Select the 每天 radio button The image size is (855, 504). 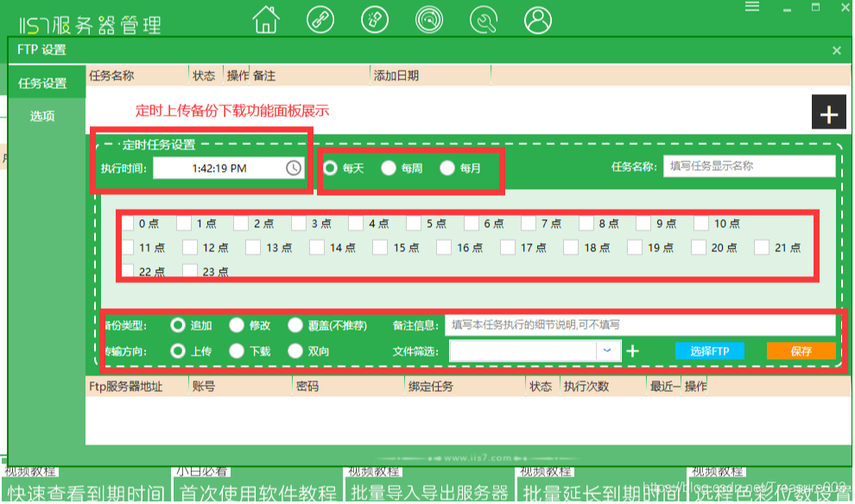coord(330,167)
